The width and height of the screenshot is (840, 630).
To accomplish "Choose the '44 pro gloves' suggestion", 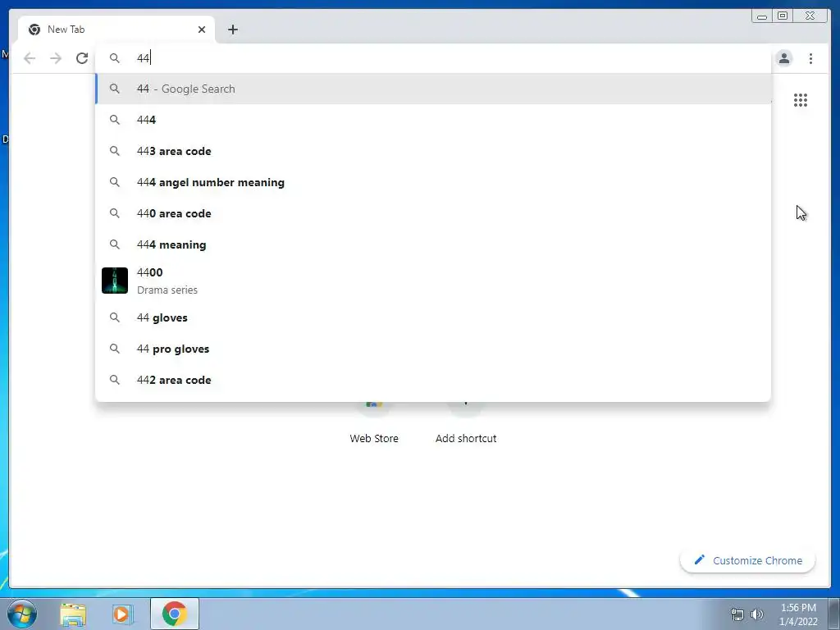I will point(433,349).
